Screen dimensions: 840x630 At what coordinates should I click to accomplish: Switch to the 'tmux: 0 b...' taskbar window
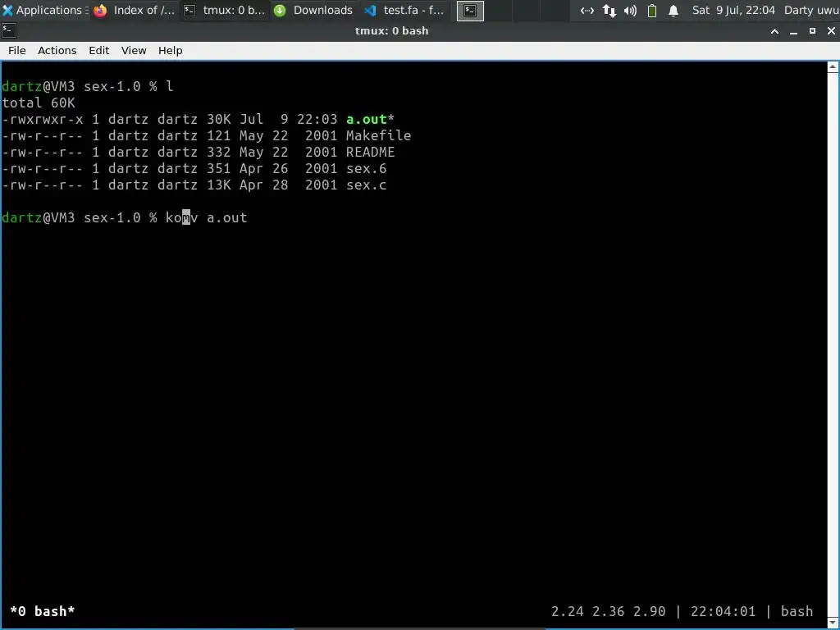point(225,10)
